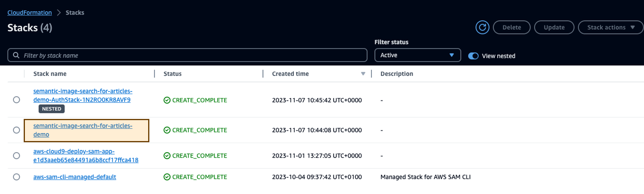Click the breadcrumb chevron after CloudFormation
This screenshot has width=644, height=194.
59,13
